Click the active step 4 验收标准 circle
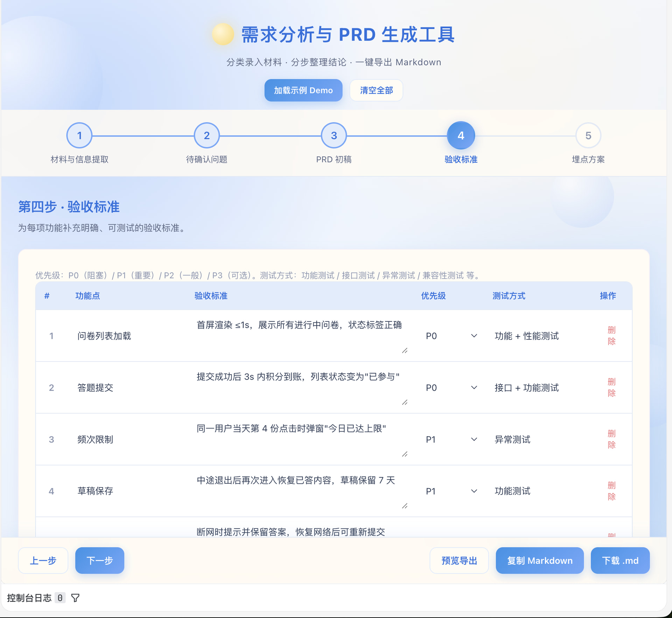 [461, 135]
